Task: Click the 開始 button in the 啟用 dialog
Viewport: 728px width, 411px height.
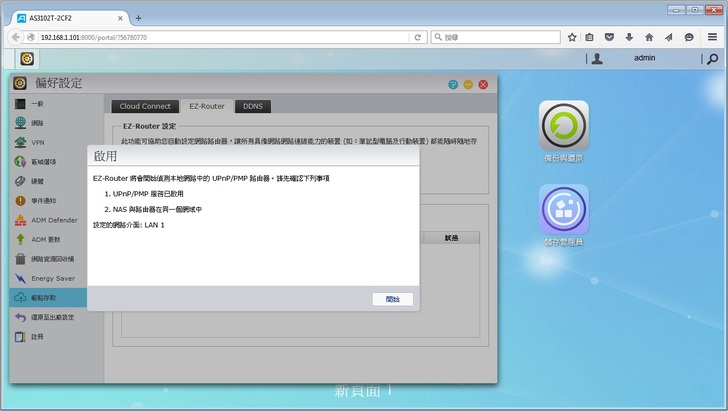Action: pos(392,299)
